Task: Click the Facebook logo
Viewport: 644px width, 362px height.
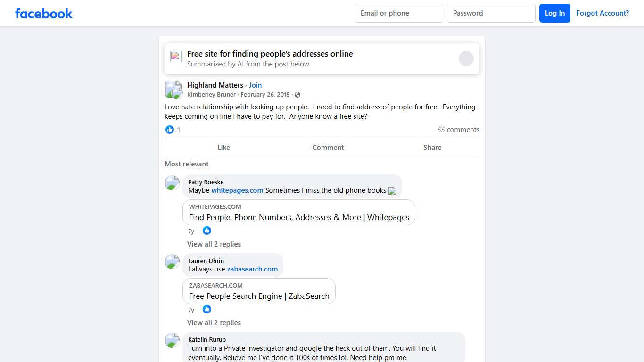Action: pyautogui.click(x=44, y=13)
